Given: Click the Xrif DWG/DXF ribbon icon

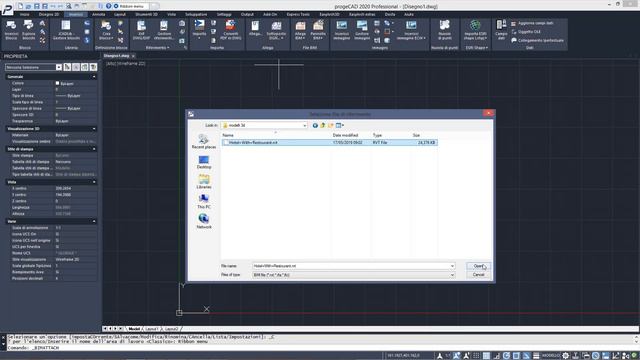Looking at the screenshot, I should point(141,30).
